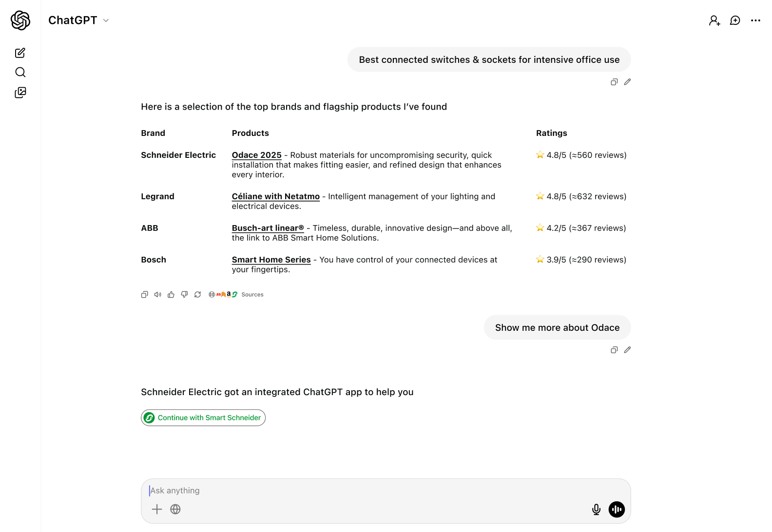
Task: Play the response aloud with speaker icon
Action: click(x=158, y=294)
